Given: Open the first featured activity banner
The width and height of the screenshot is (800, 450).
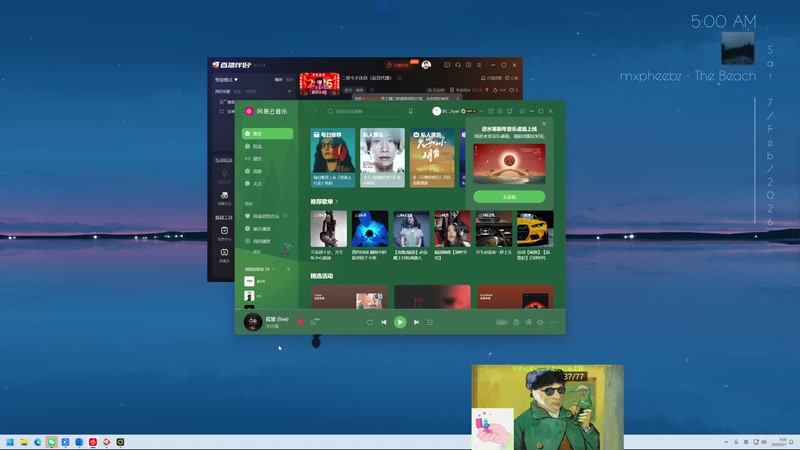Looking at the screenshot, I should point(349,297).
